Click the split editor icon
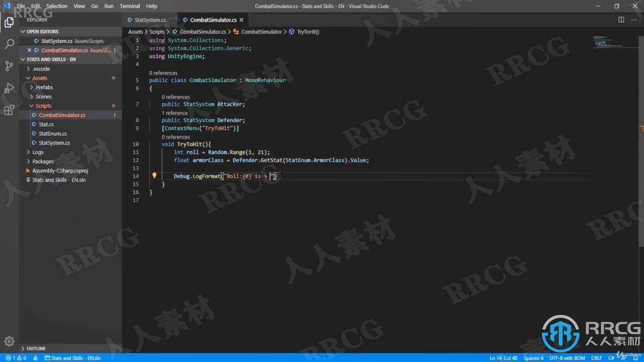This screenshot has width=644, height=362. click(x=621, y=20)
